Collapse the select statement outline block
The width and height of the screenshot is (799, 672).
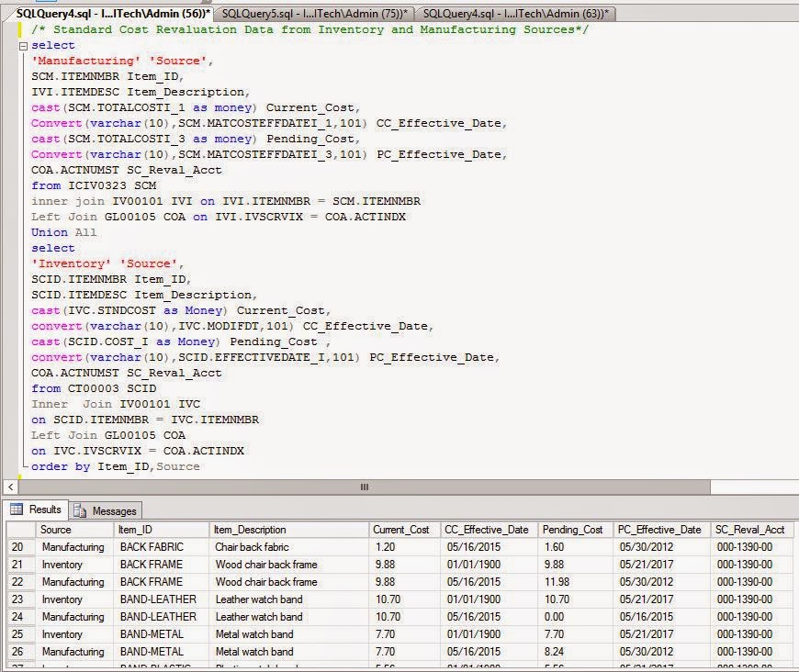[x=23, y=46]
